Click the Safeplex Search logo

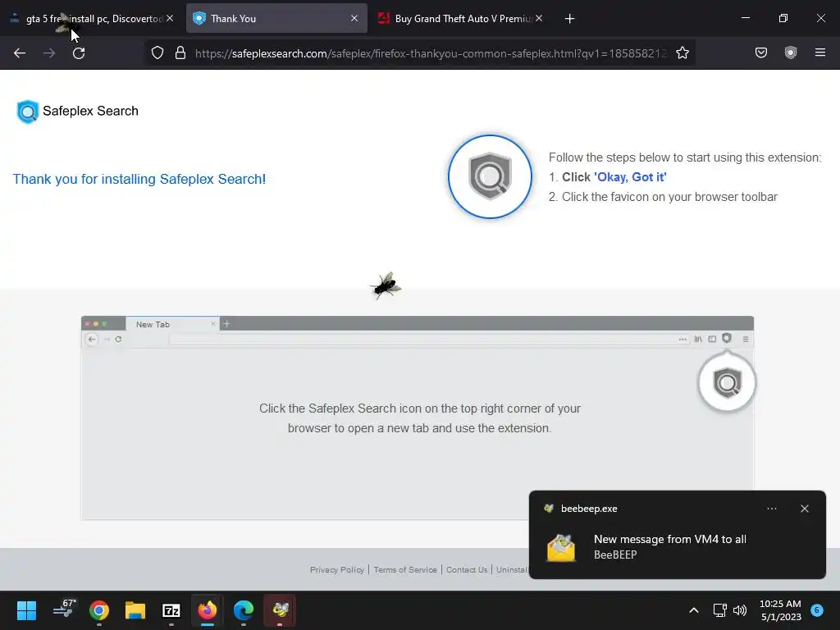coord(78,112)
